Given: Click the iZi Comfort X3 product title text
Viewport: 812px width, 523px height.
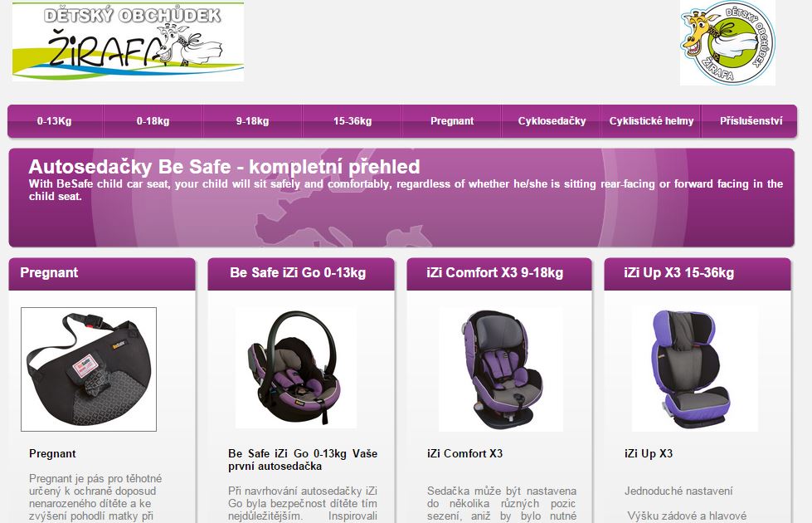Looking at the screenshot, I should pos(465,453).
